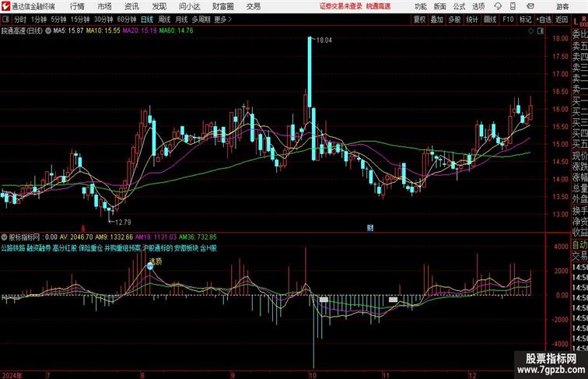This screenshot has height=379, width=588.
Task: Switch to 15分钟 period
Action: 80,19
